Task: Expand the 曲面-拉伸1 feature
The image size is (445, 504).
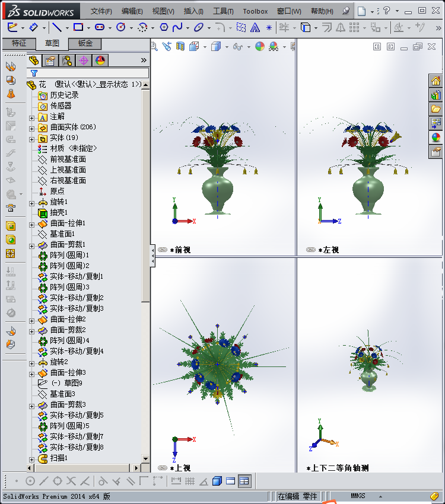Action: [31, 225]
